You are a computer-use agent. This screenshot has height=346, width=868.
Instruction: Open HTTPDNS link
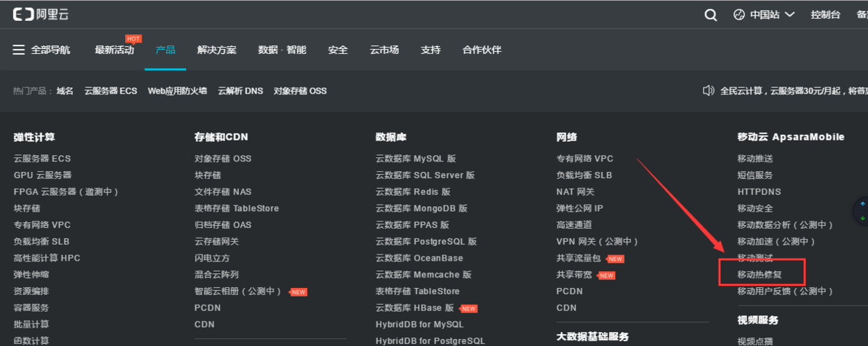coord(759,192)
